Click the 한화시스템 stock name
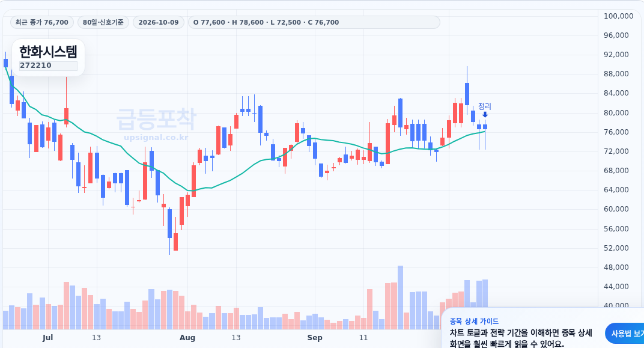Image resolution: width=644 pixels, height=348 pixels. click(x=48, y=52)
